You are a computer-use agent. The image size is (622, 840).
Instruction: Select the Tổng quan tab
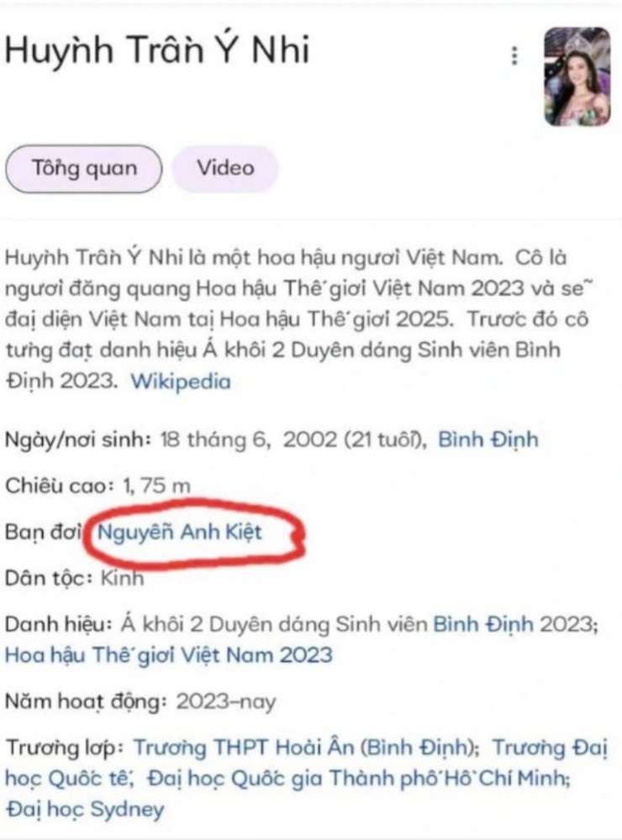pyautogui.click(x=84, y=168)
